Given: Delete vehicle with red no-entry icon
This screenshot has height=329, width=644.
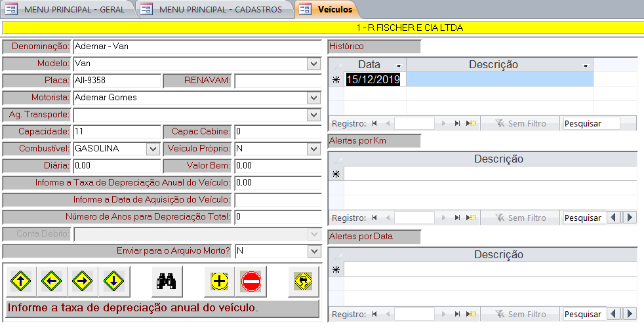Looking at the screenshot, I should [x=251, y=282].
